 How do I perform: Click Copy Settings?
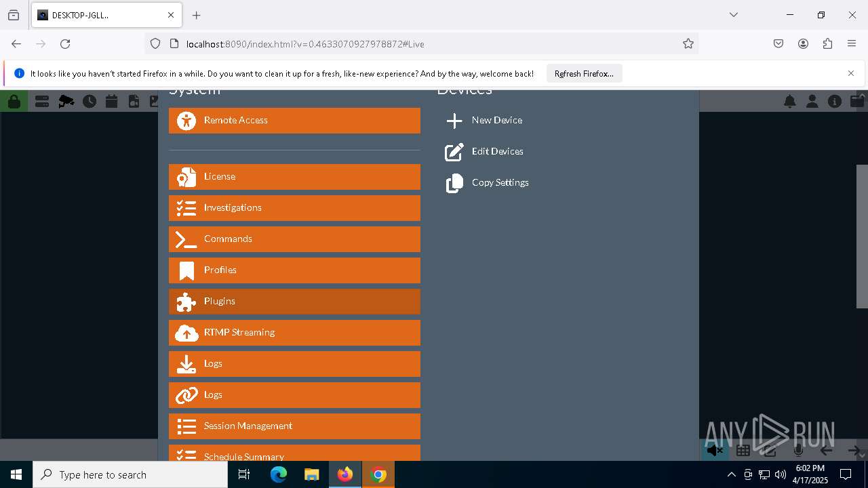[x=500, y=182]
